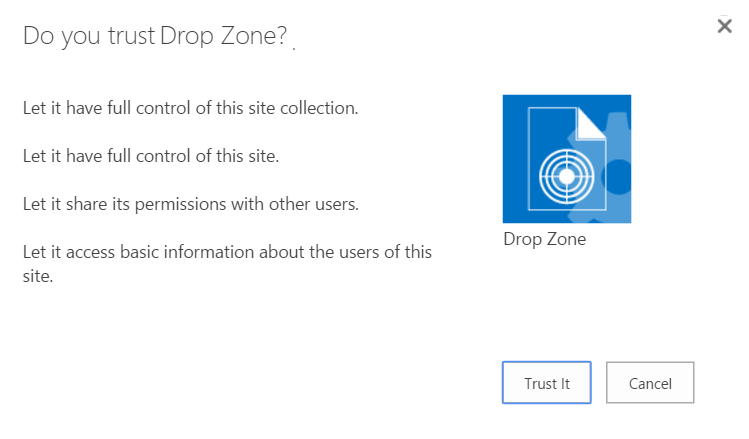Click the "Do you trust Drop Zone?" heading
The height and width of the screenshot is (439, 749).
click(155, 37)
